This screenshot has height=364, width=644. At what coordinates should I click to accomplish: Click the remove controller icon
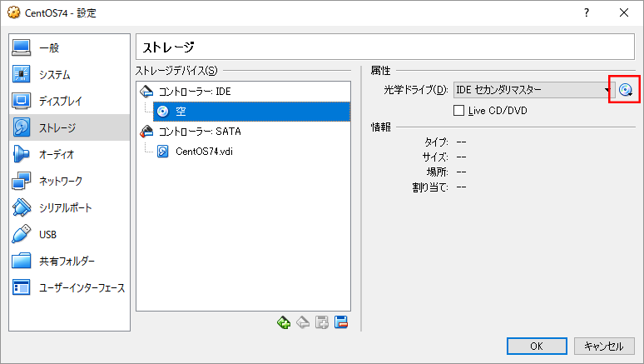point(303,322)
